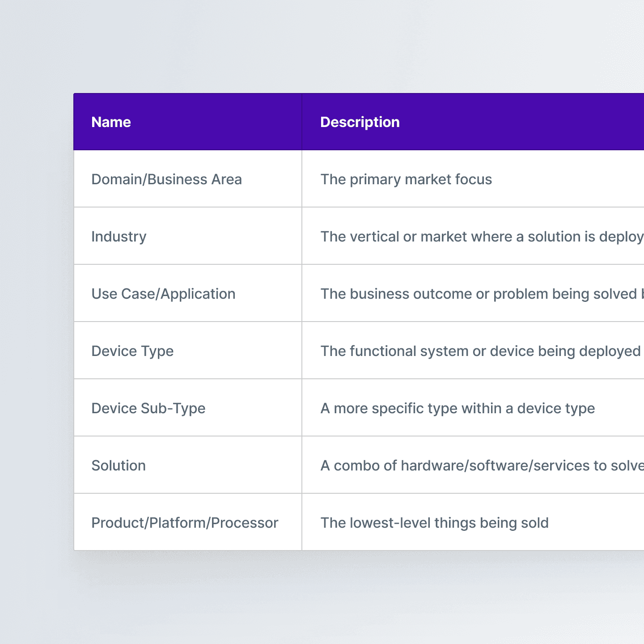The height and width of the screenshot is (644, 644).
Task: Select the Industry name cell
Action: [x=188, y=236]
